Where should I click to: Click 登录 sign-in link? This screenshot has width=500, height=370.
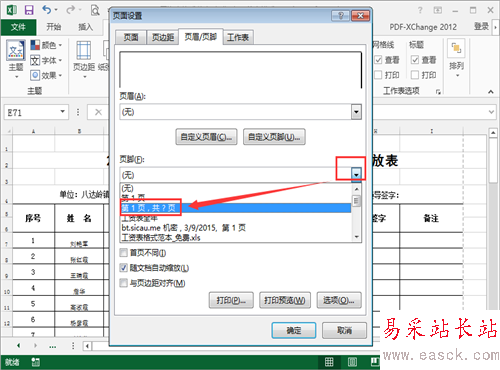coord(481,27)
